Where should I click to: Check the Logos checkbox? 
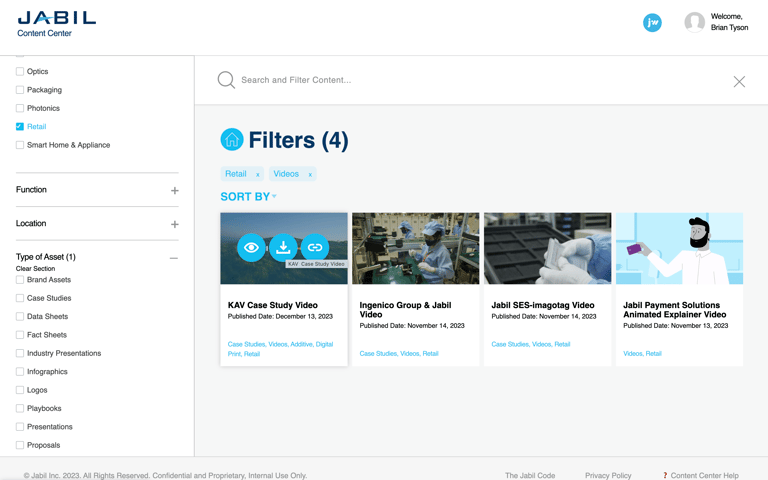pos(20,390)
